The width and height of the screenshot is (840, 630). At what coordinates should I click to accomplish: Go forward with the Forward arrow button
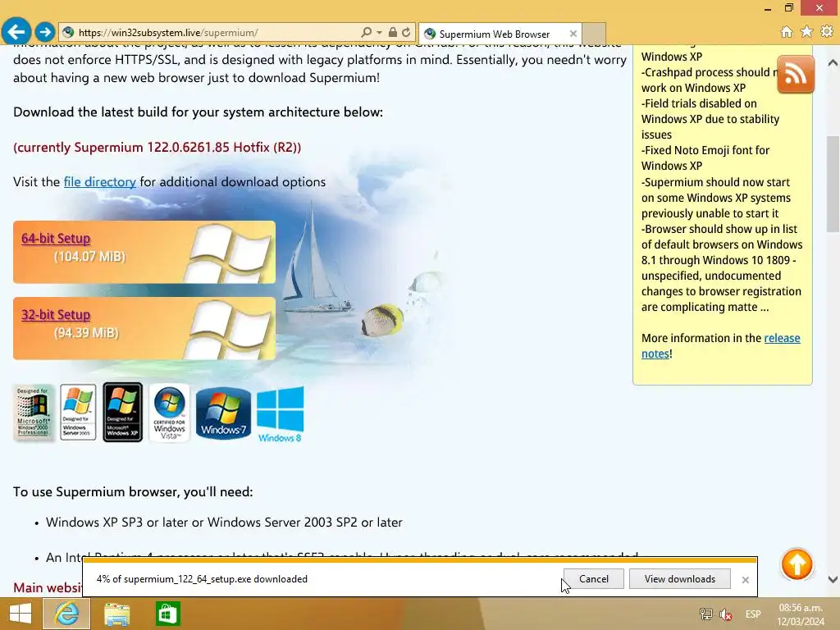click(x=45, y=32)
